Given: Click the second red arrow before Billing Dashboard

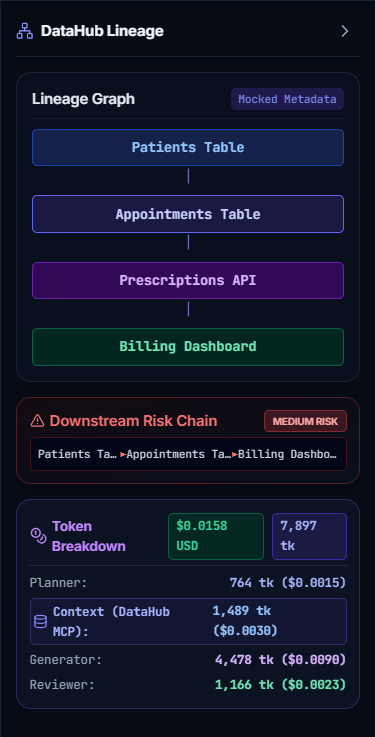Looking at the screenshot, I should [x=234, y=455].
